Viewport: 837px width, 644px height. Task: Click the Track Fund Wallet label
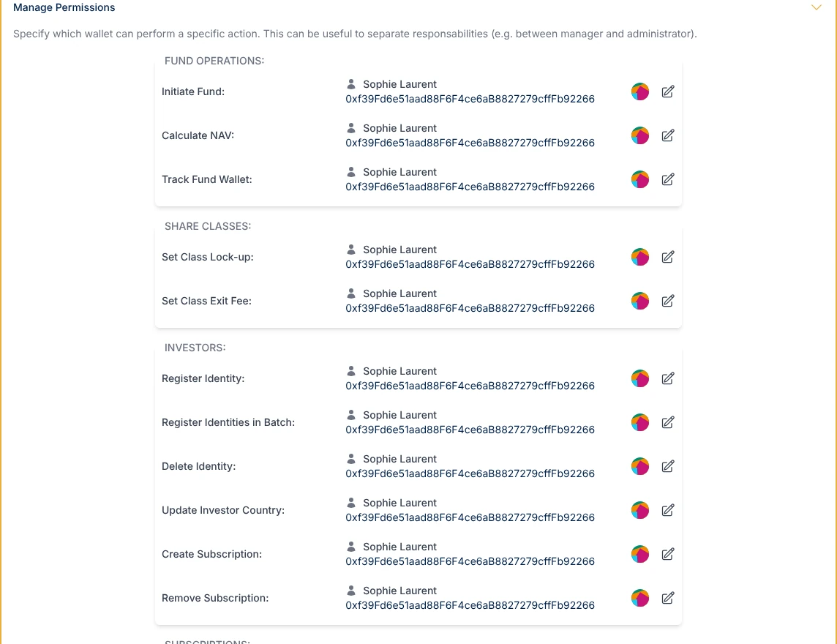206,179
